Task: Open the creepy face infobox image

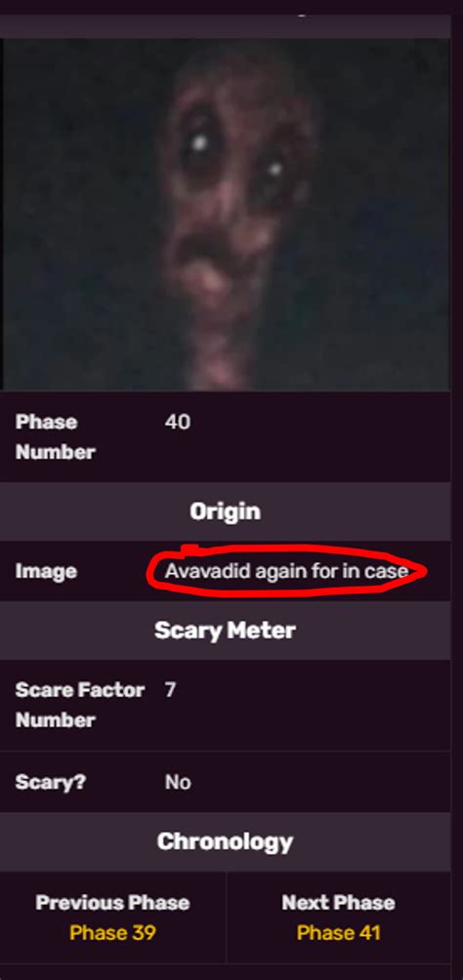Action: click(226, 215)
